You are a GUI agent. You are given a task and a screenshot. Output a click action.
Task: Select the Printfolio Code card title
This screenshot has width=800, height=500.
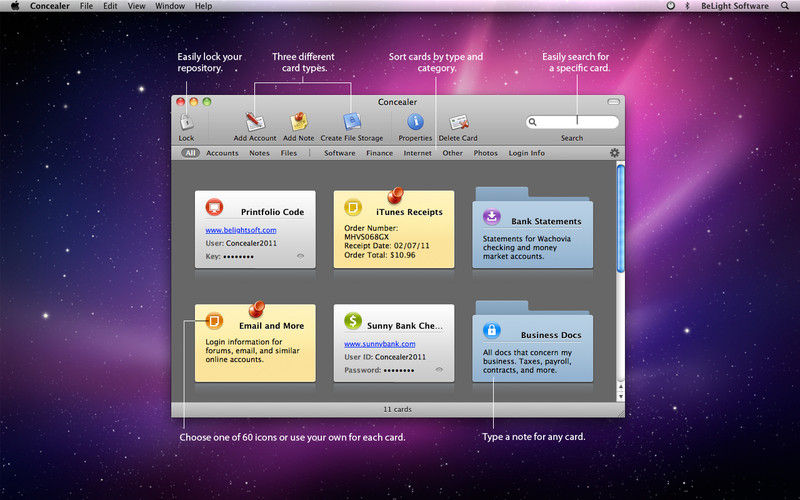[272, 212]
